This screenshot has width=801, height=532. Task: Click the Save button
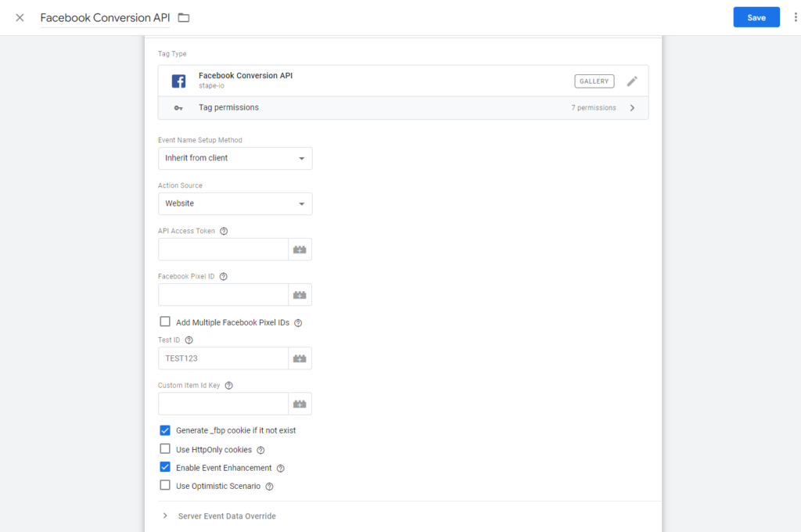tap(756, 17)
